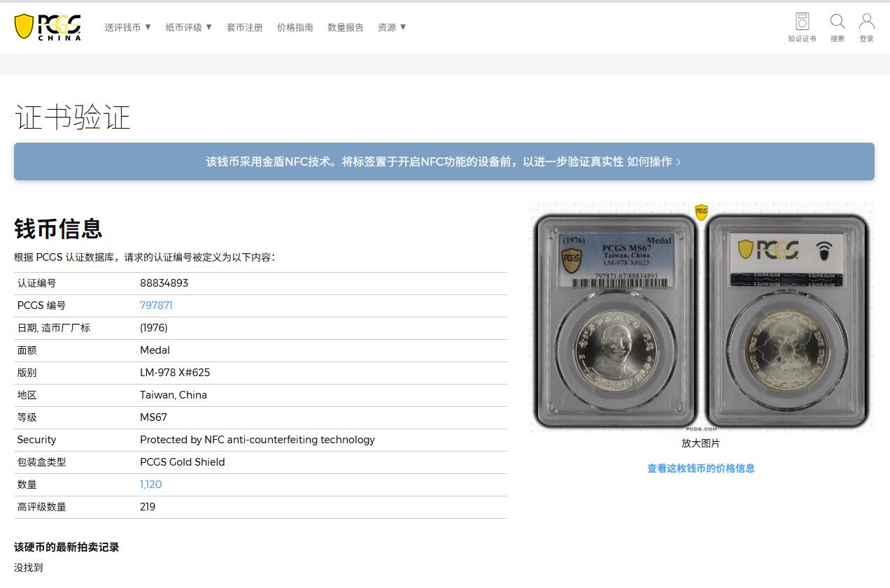Open population count link 1,120
Viewport: 890px width, 588px height.
click(x=150, y=485)
